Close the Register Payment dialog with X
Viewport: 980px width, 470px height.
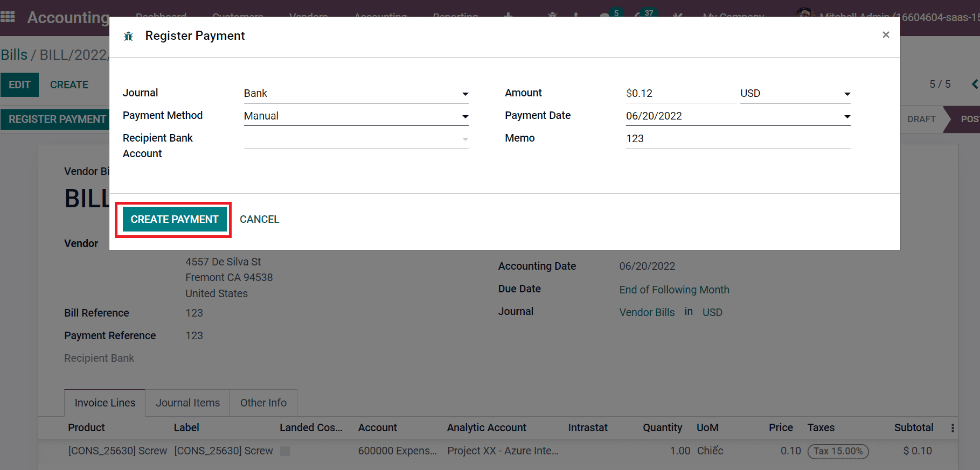886,35
